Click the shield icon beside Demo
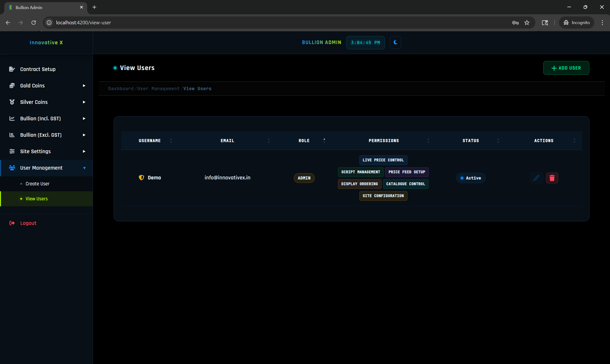610x364 pixels. 141,177
